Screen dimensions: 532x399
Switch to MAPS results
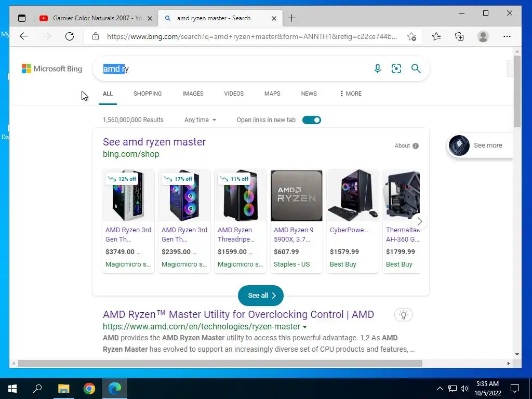click(x=272, y=94)
